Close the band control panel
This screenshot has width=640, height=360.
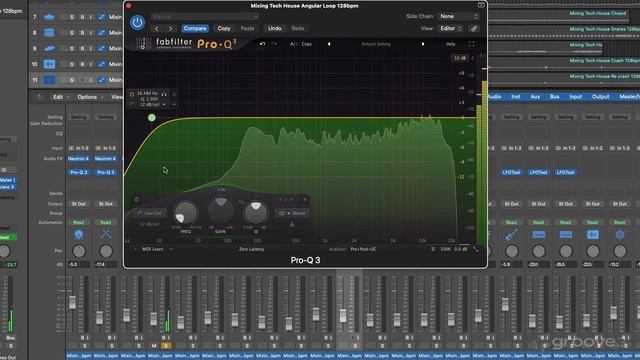[x=305, y=199]
